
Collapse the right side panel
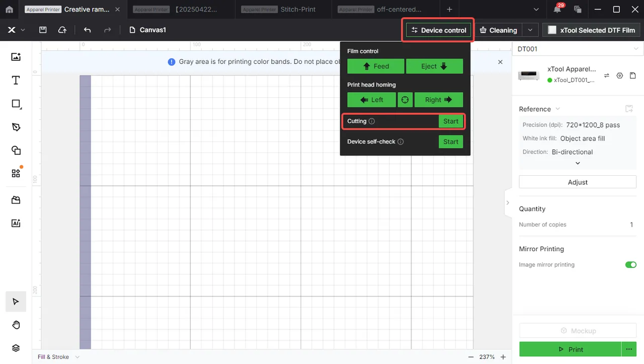(508, 203)
